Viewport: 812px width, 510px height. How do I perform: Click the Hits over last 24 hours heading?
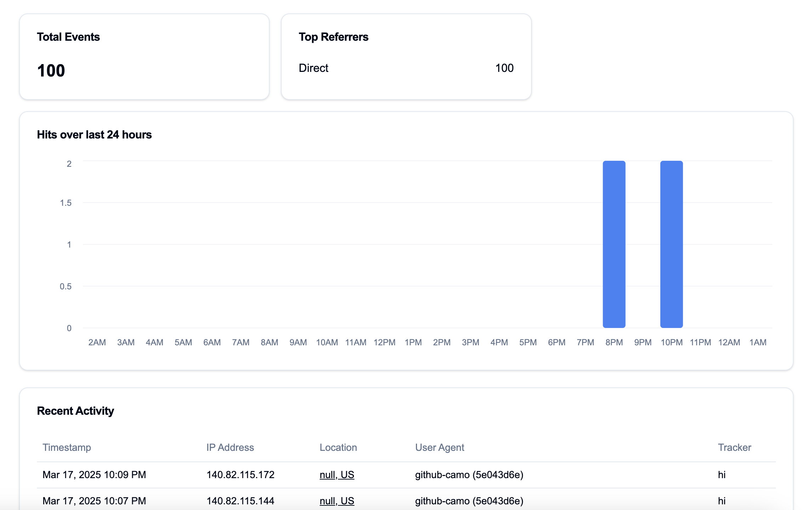tap(94, 135)
